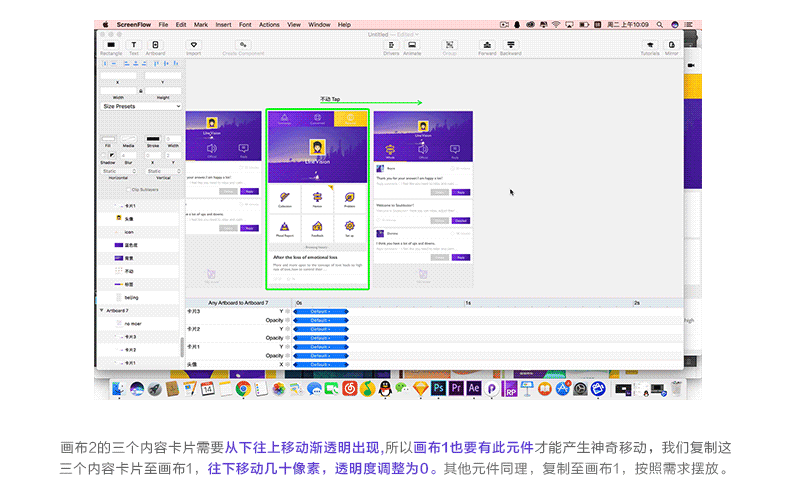Select the beijing layer in layer list

point(132,297)
